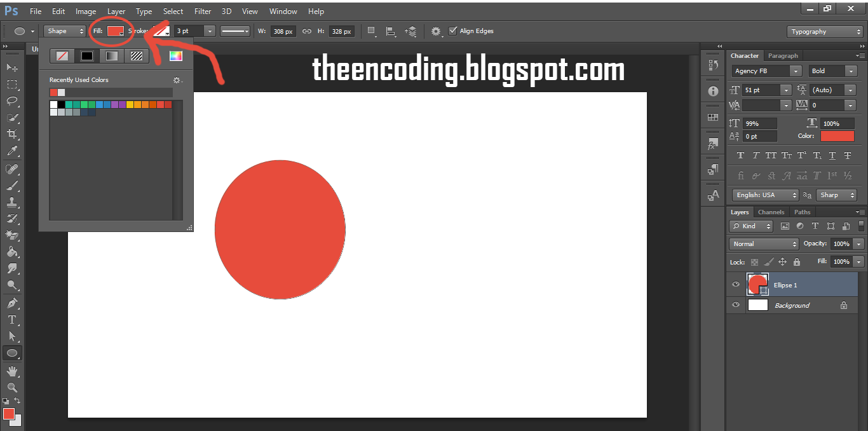Toggle the Align Edges checkbox
This screenshot has height=431, width=868.
[x=452, y=31]
